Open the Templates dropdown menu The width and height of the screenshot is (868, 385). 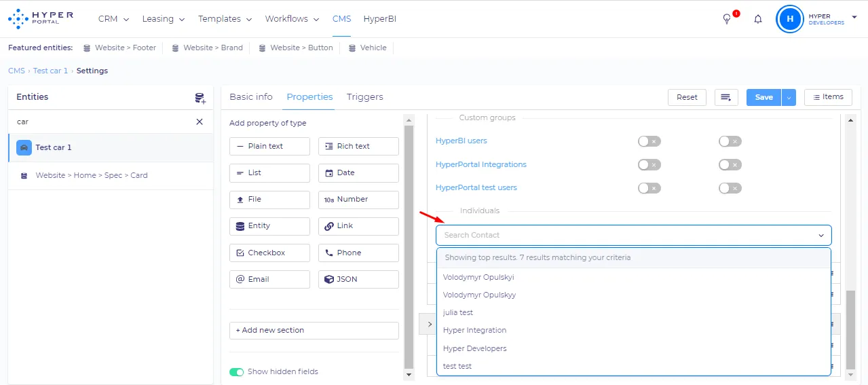click(225, 19)
